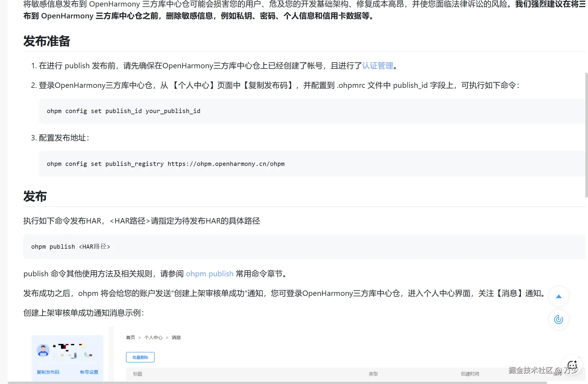Click the ohpm publish HAR路径 code block
The height and width of the screenshot is (384, 588).
point(71,247)
